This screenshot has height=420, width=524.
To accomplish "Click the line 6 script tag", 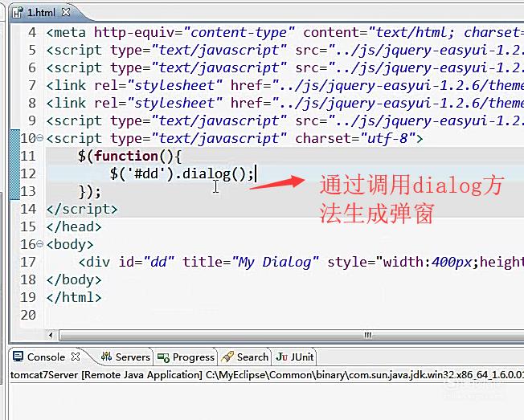I will tap(285, 67).
